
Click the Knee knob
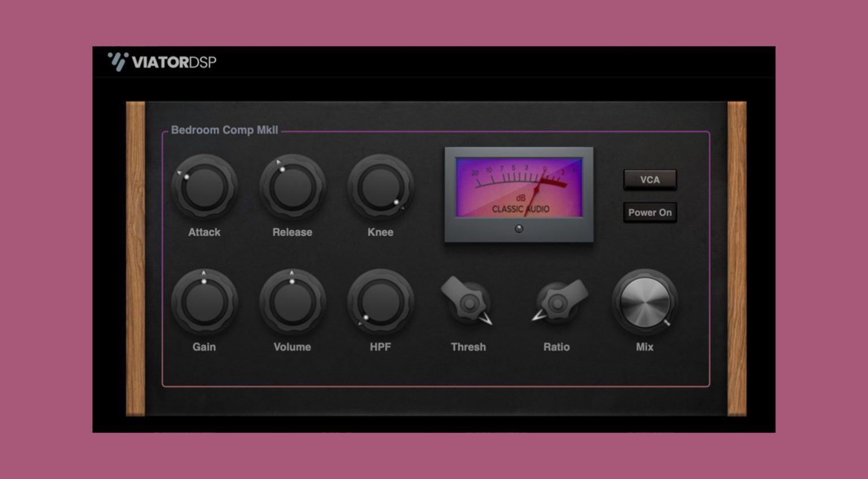pyautogui.click(x=380, y=189)
